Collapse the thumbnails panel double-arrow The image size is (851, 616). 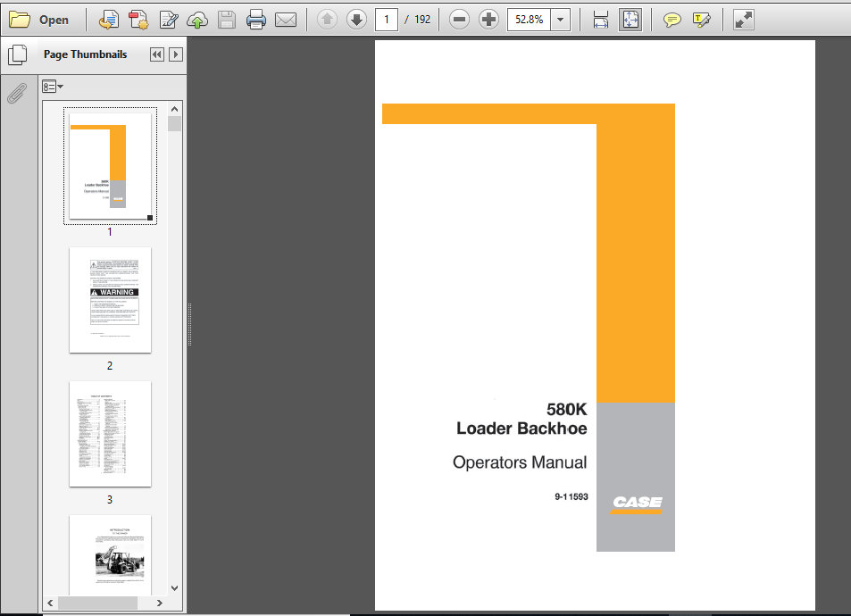[157, 54]
